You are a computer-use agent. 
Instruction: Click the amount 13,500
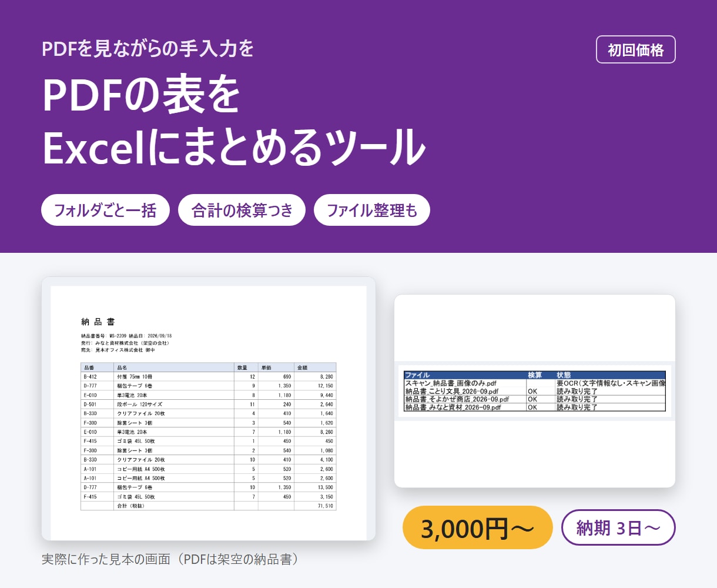326,487
